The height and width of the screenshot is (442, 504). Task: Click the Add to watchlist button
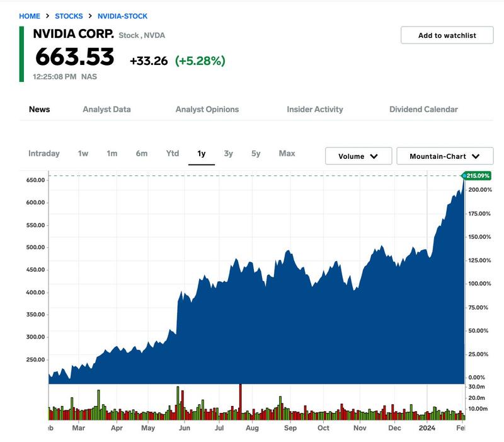pos(447,35)
